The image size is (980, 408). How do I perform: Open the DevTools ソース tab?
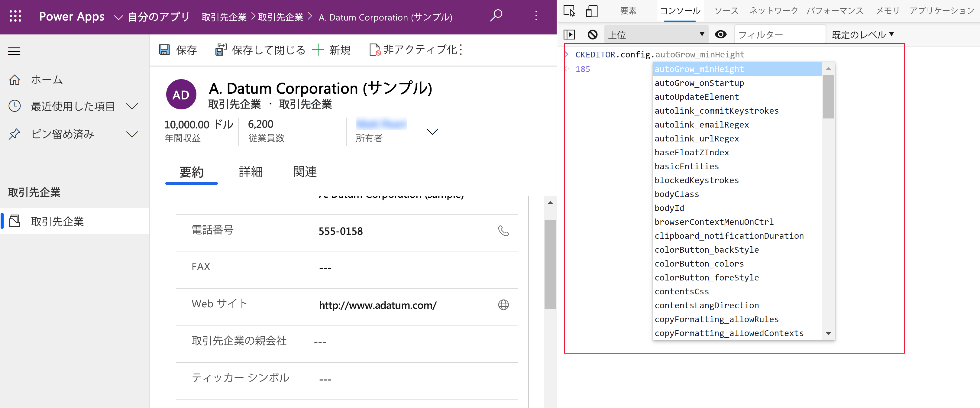coord(726,11)
